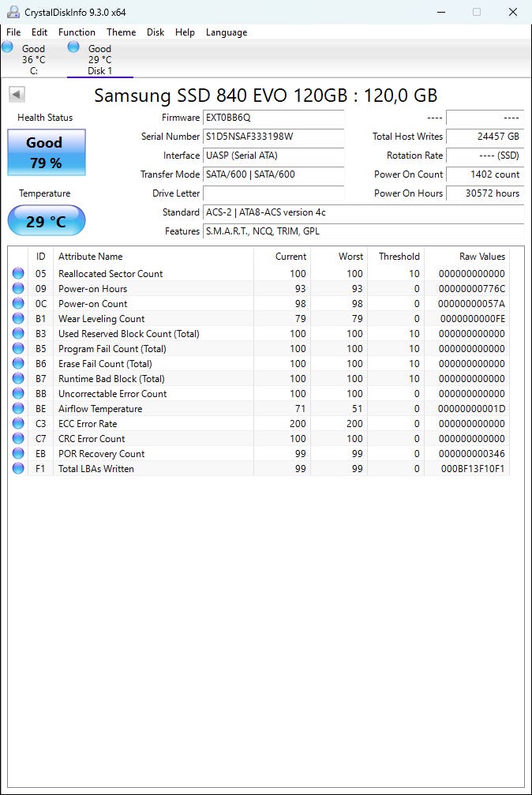The width and height of the screenshot is (532, 795).
Task: Click the Total Host Writes value 24457 GB
Action: click(485, 137)
